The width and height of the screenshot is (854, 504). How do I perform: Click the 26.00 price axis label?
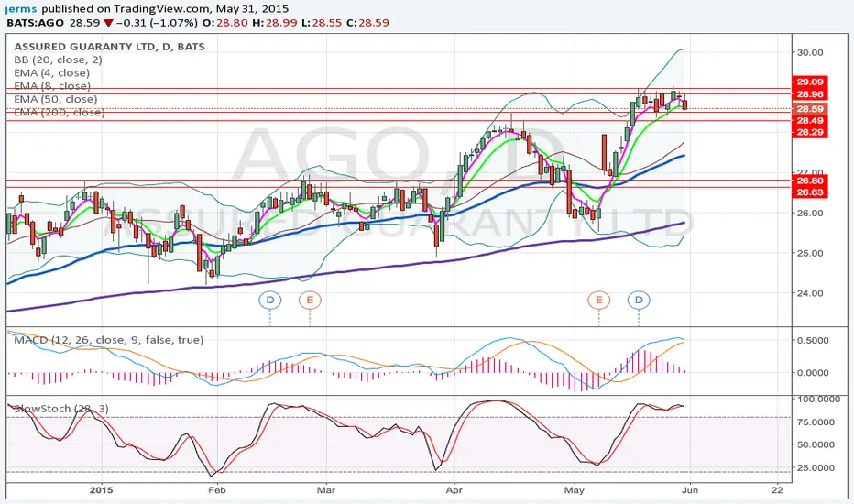click(810, 213)
